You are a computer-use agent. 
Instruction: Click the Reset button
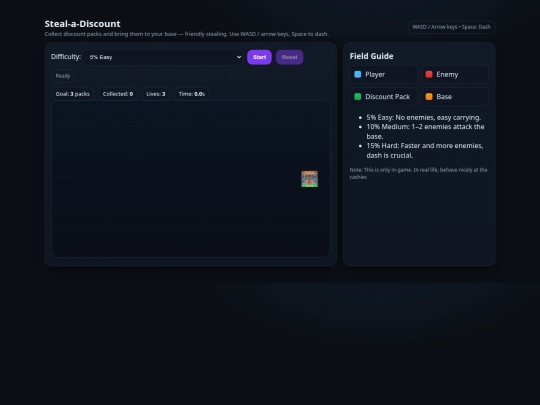pyautogui.click(x=289, y=57)
